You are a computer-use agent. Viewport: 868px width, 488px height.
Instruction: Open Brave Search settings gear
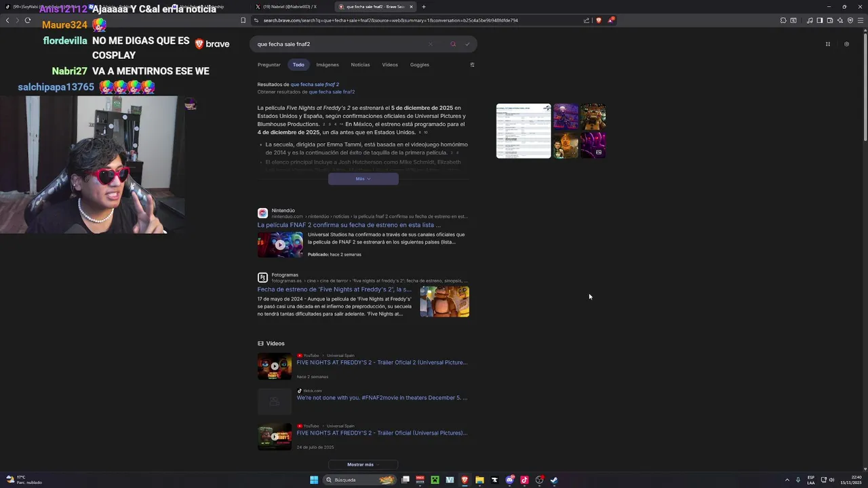point(846,44)
